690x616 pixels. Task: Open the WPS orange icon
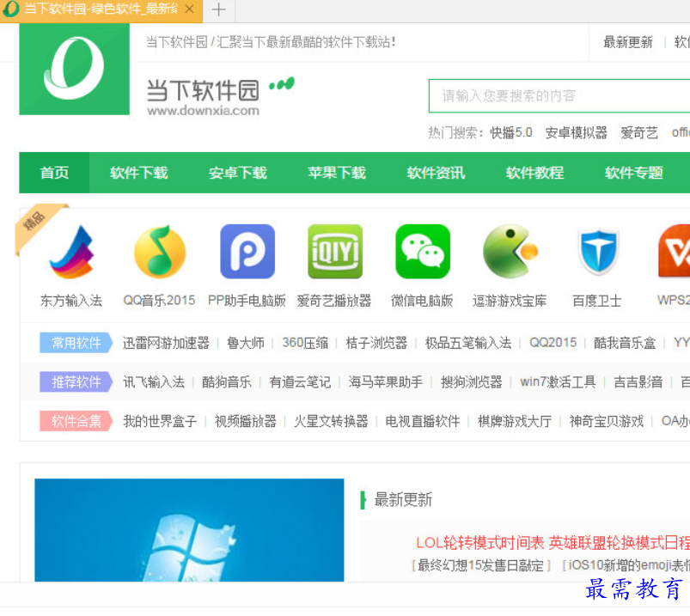[674, 252]
